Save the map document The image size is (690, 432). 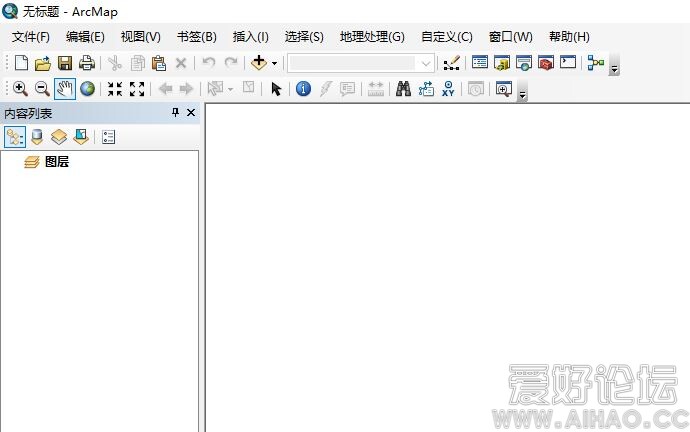[x=65, y=63]
